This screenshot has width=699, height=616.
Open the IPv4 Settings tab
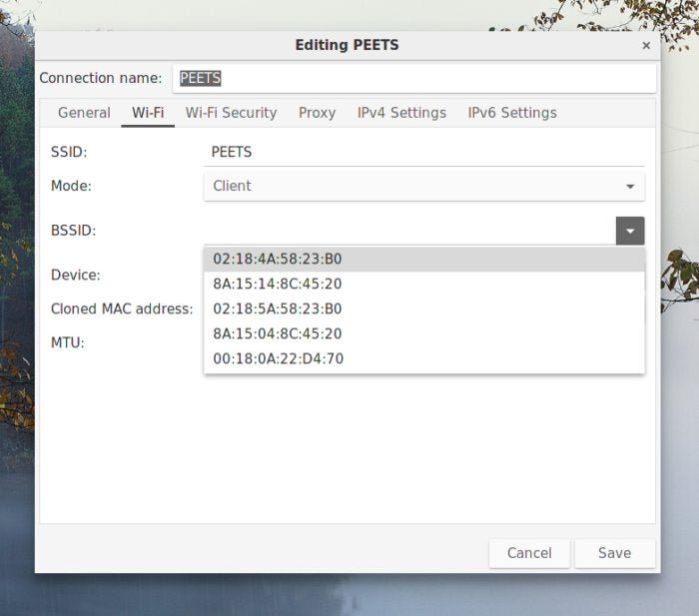coord(401,113)
